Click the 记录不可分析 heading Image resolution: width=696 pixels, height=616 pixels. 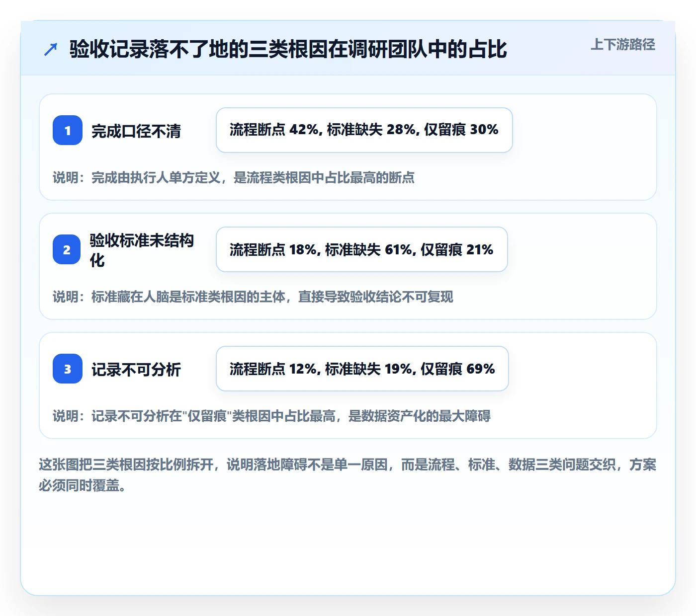coord(136,370)
